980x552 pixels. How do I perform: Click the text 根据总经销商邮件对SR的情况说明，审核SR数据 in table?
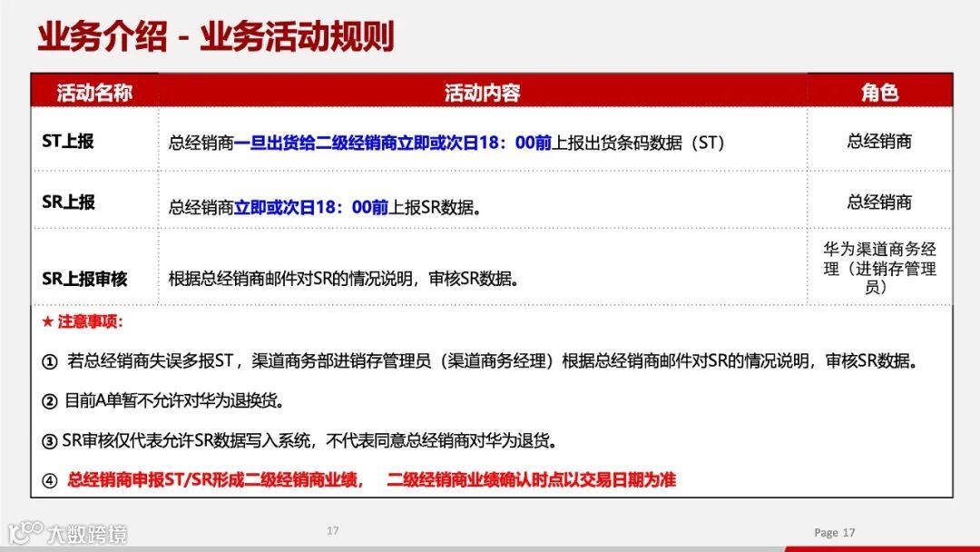[343, 278]
